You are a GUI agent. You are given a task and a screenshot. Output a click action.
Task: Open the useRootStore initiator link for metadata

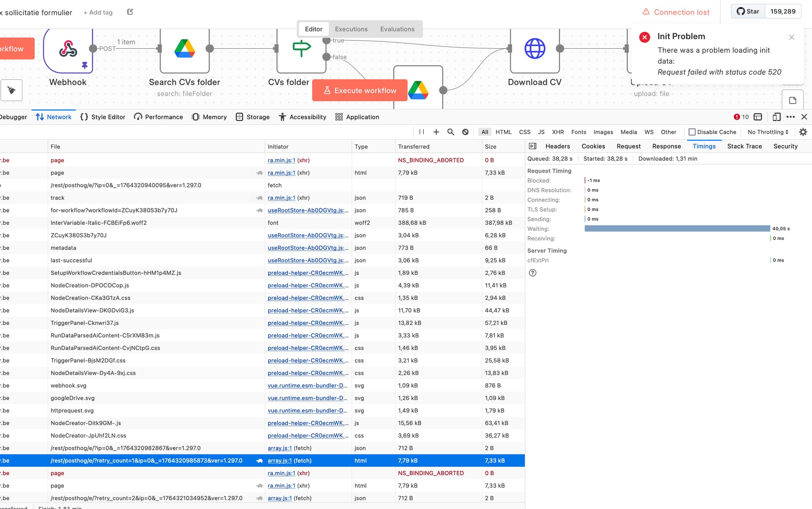[308, 248]
